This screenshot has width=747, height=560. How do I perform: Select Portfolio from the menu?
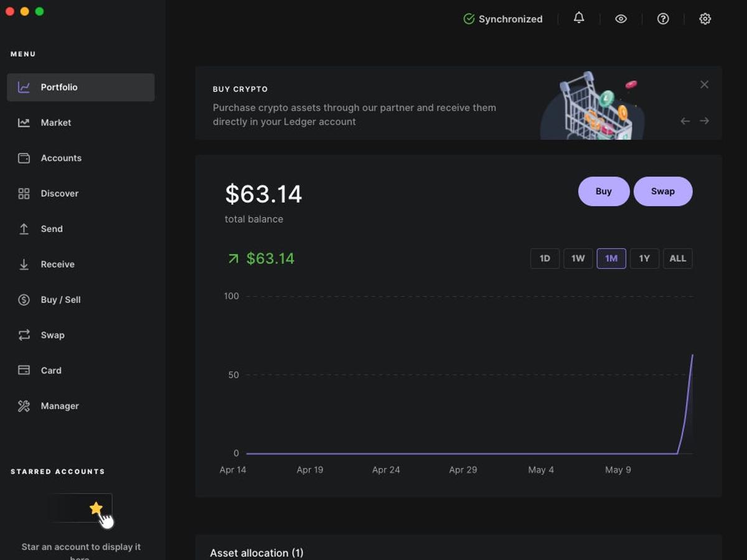pos(59,87)
